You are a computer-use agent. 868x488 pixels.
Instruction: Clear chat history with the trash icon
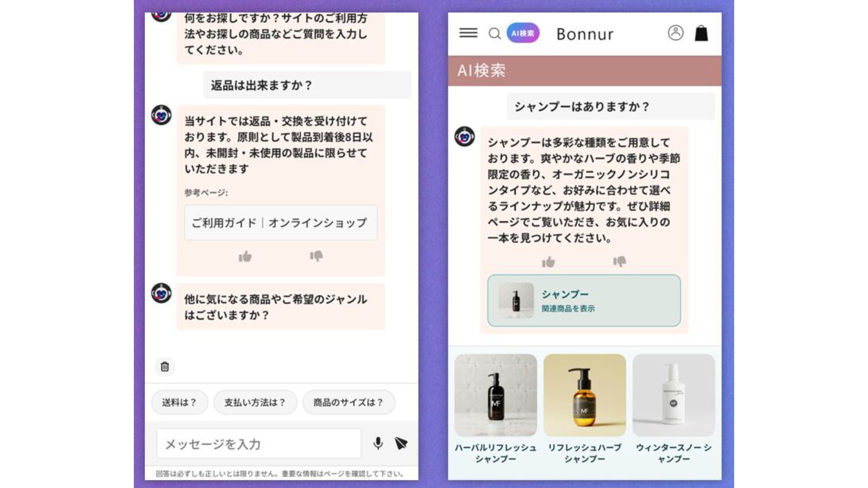pos(165,367)
